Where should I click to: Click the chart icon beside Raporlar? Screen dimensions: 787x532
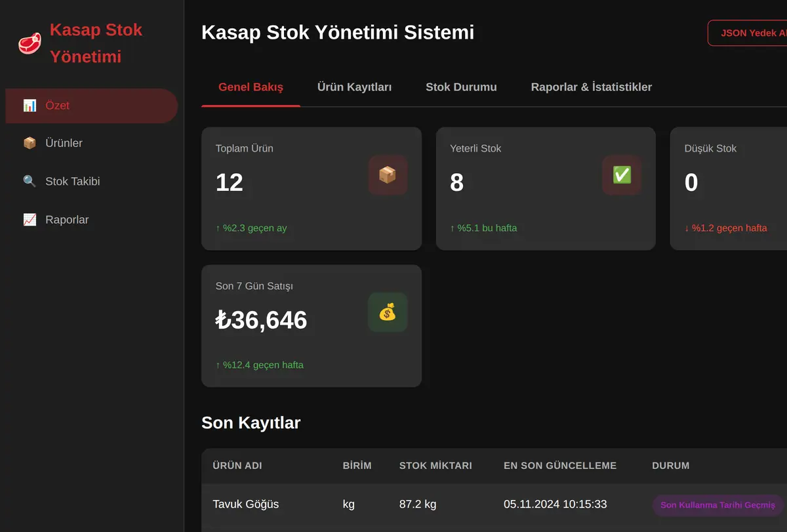coord(30,220)
